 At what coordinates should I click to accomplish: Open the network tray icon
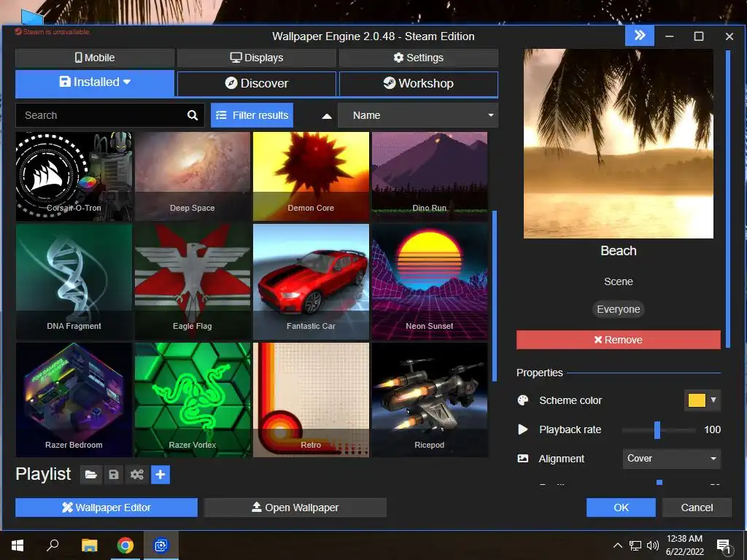click(x=635, y=545)
